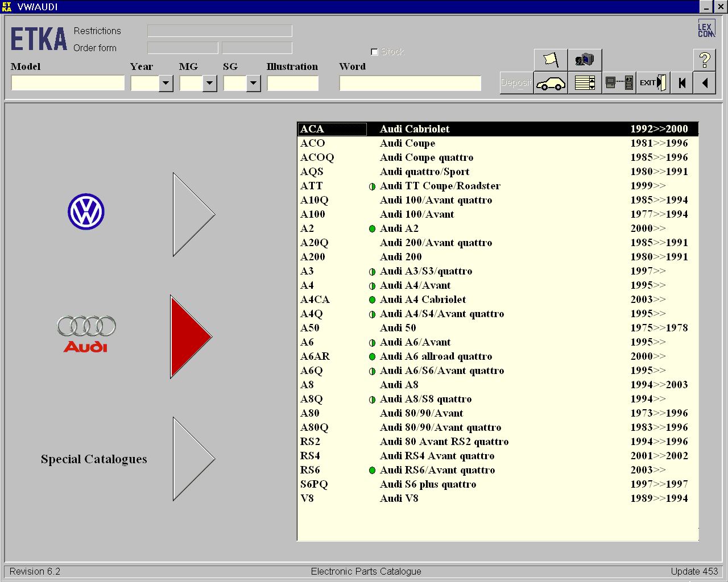Viewport: 728px width, 582px height.
Task: Click the year range 1994>>2003
Action: [659, 385]
